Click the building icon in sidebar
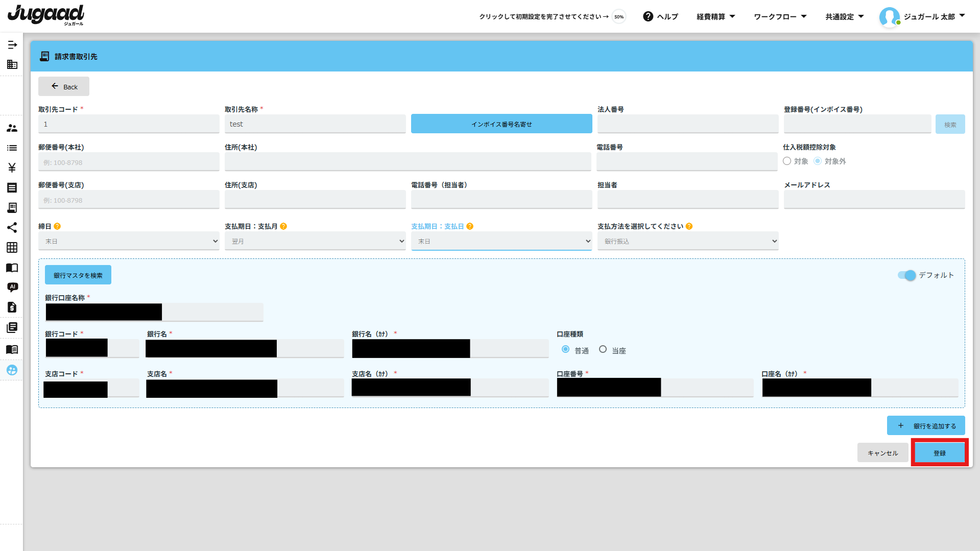The width and height of the screenshot is (980, 551). click(x=12, y=64)
